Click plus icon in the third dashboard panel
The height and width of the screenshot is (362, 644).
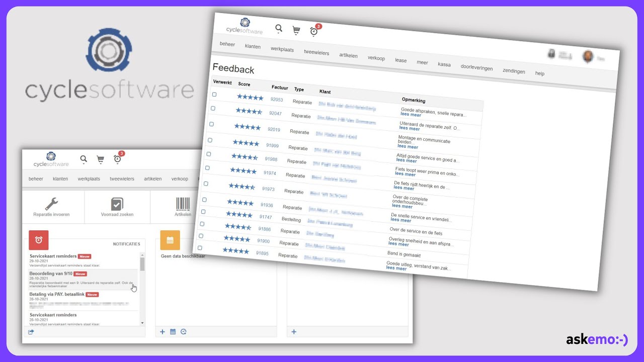294,332
